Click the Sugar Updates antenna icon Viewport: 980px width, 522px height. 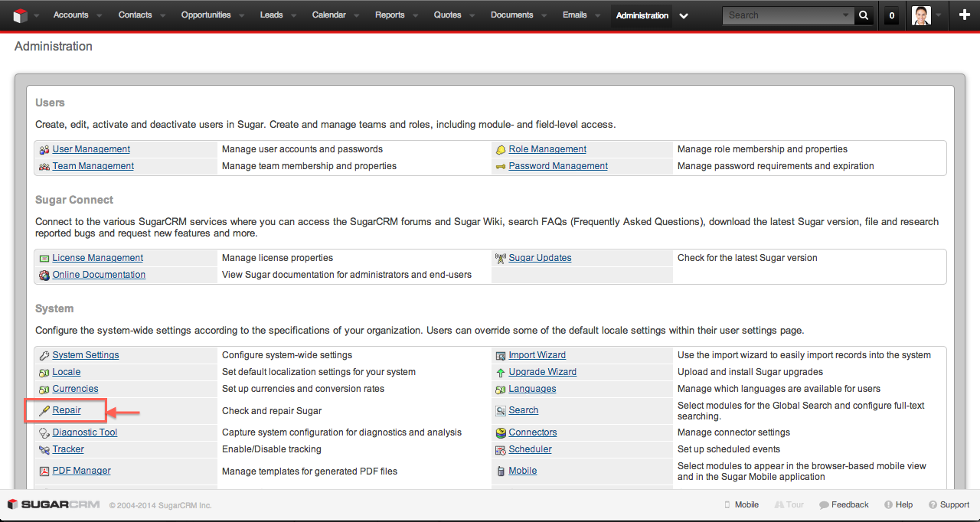(x=501, y=258)
